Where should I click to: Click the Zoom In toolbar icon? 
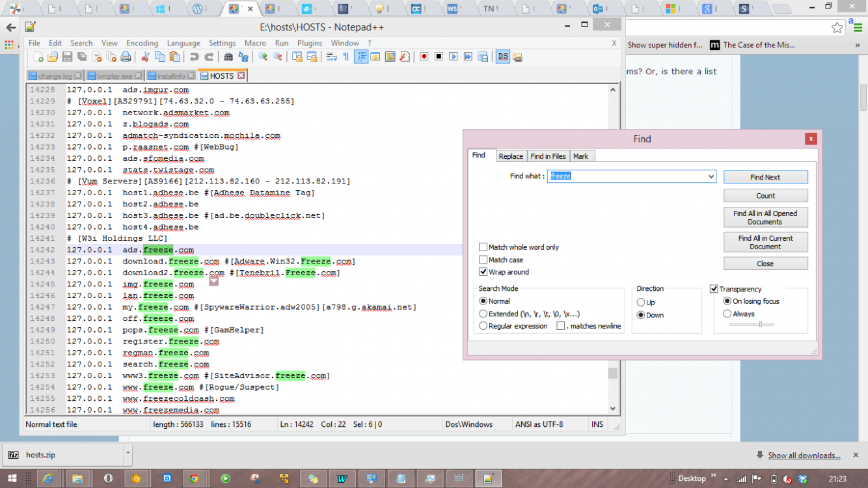click(x=263, y=57)
